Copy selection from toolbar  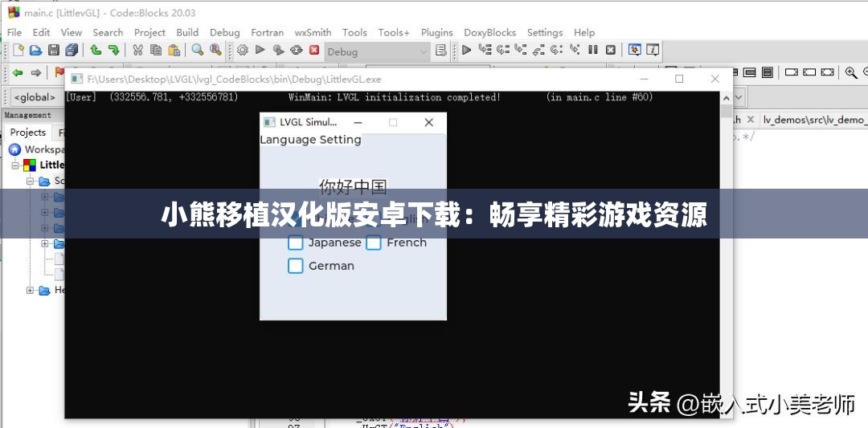coord(156,51)
